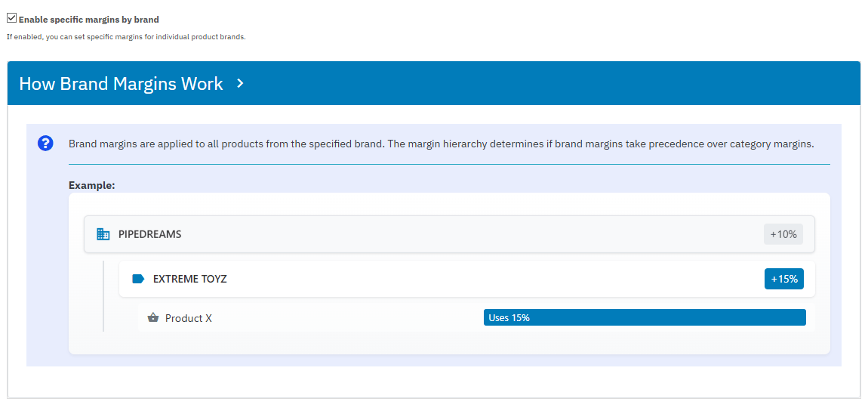Click the blue question mark help icon
This screenshot has width=868, height=408.
click(x=45, y=144)
